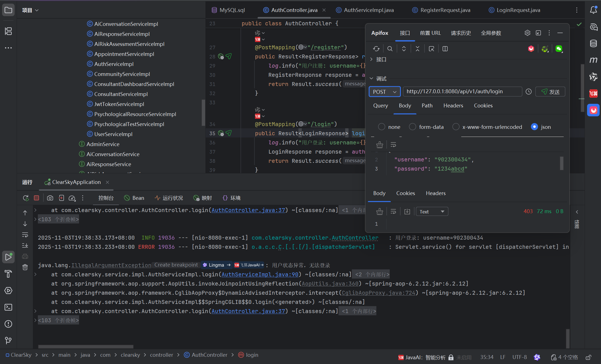The image size is (601, 364).
Task: Open the Bean tab in run panel
Action: click(x=134, y=198)
